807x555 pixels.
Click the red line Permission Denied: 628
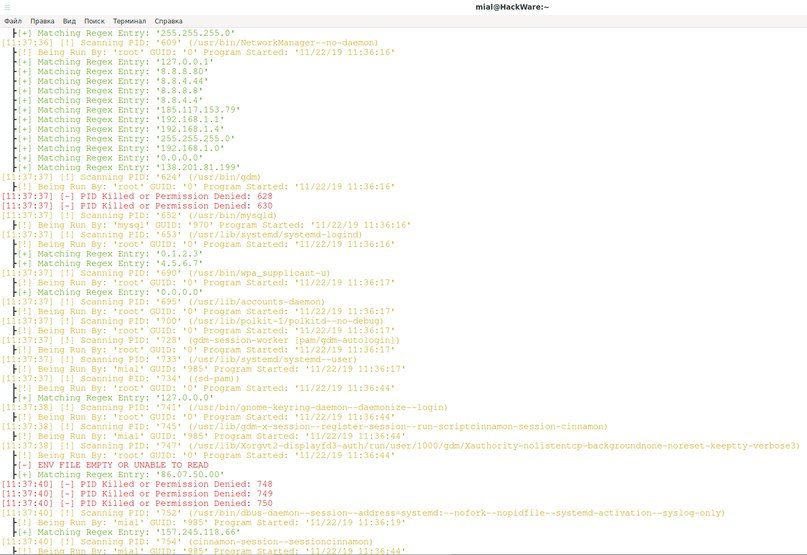137,196
